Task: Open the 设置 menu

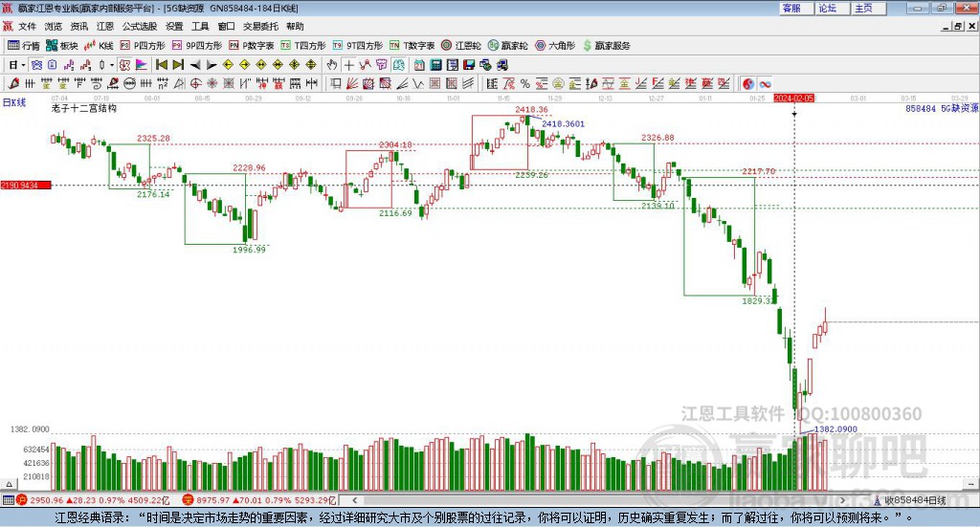Action: (174, 26)
